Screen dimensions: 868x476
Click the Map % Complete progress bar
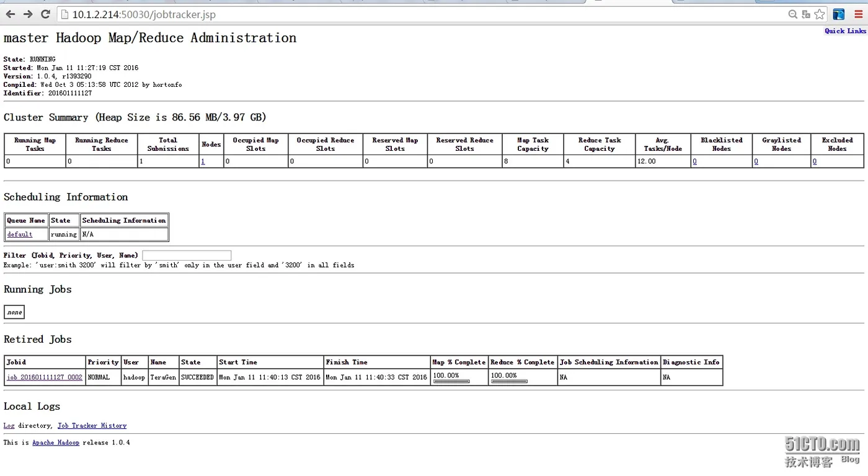pos(451,382)
